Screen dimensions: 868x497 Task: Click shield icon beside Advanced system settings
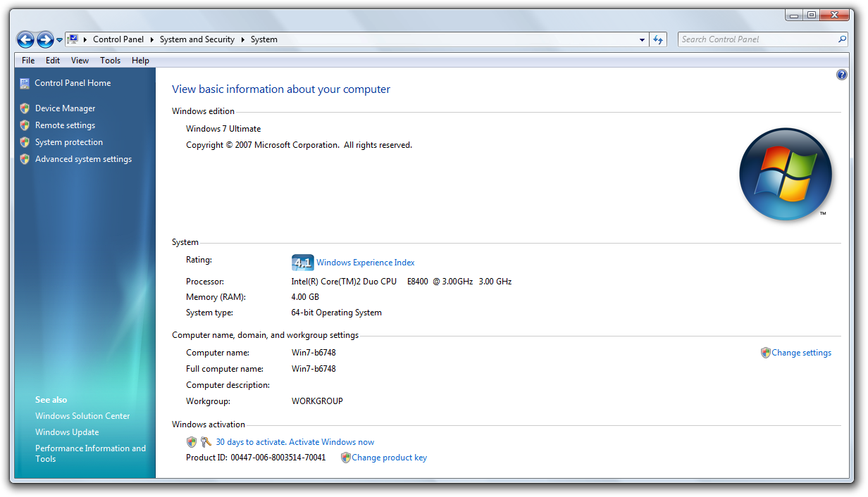pyautogui.click(x=25, y=159)
